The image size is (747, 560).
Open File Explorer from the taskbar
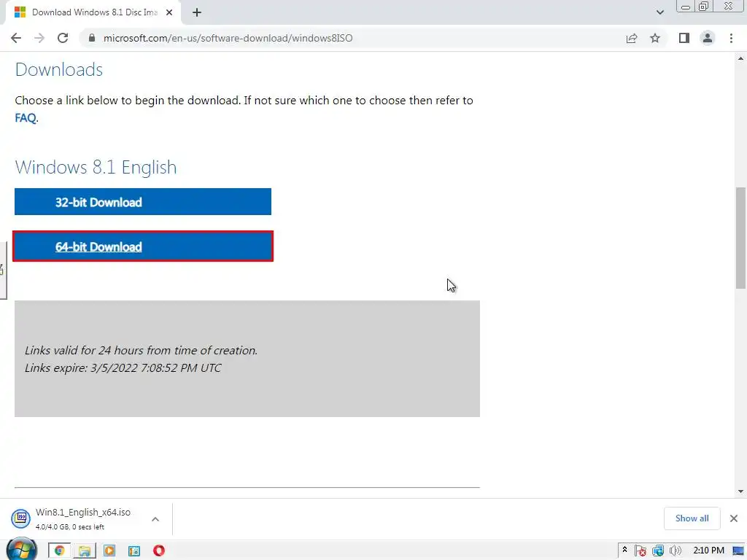85,551
